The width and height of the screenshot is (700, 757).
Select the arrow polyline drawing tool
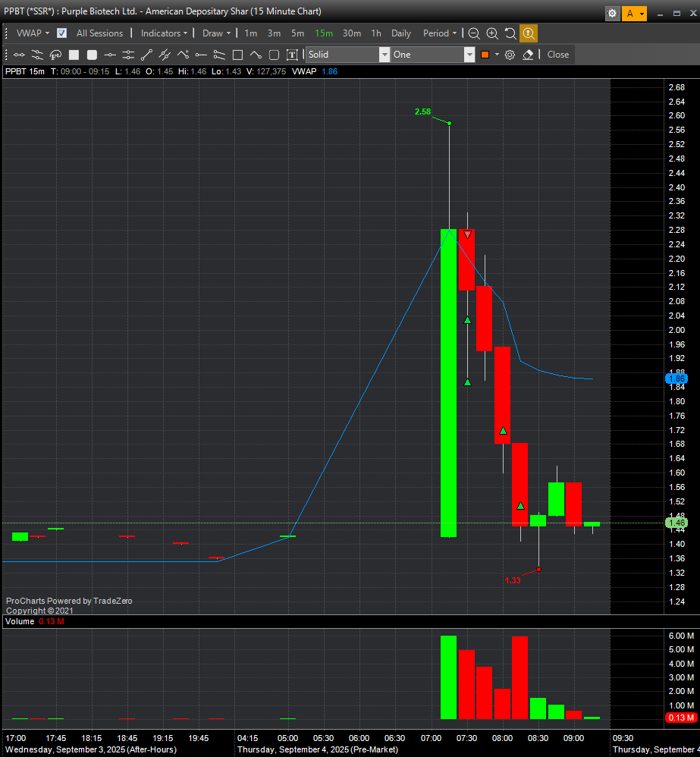point(183,55)
